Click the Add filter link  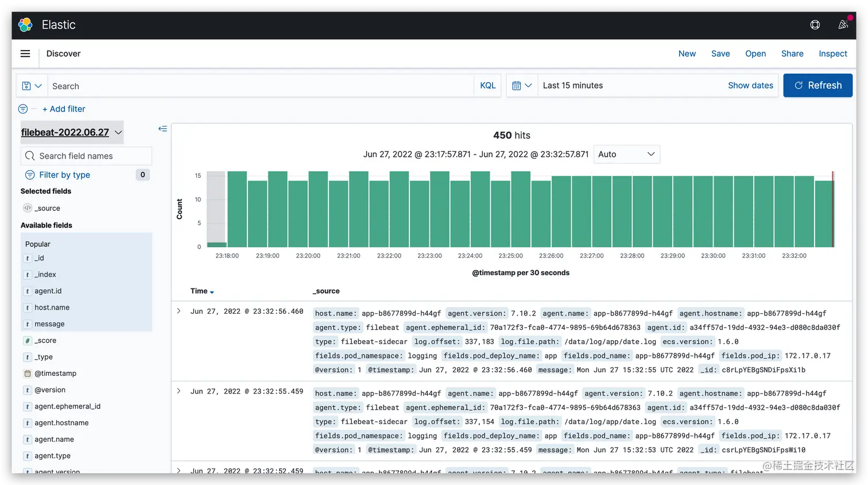tap(64, 109)
